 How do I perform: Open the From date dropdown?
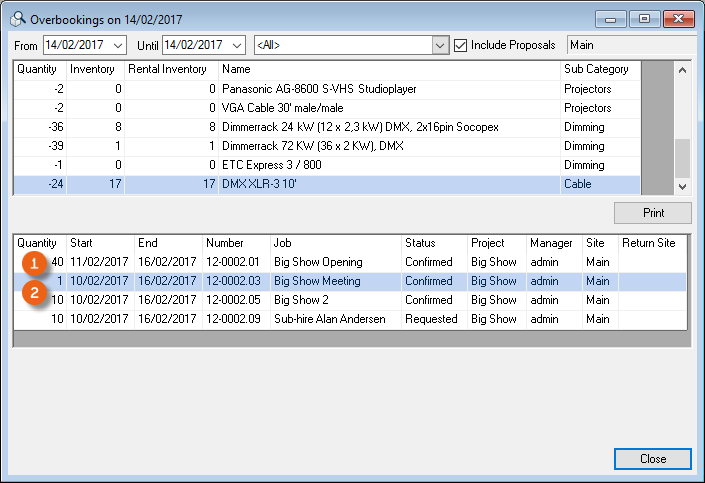[x=119, y=45]
